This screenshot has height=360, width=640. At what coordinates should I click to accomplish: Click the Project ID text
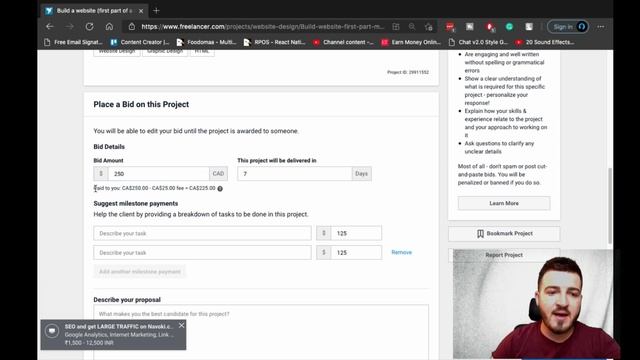pyautogui.click(x=408, y=72)
